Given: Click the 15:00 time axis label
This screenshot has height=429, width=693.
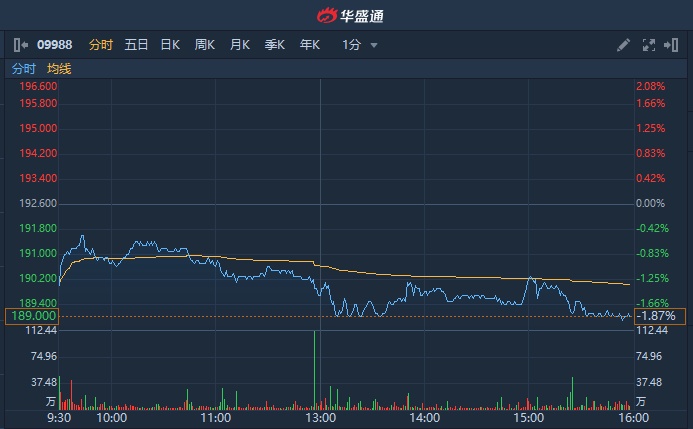Looking at the screenshot, I should coord(529,418).
